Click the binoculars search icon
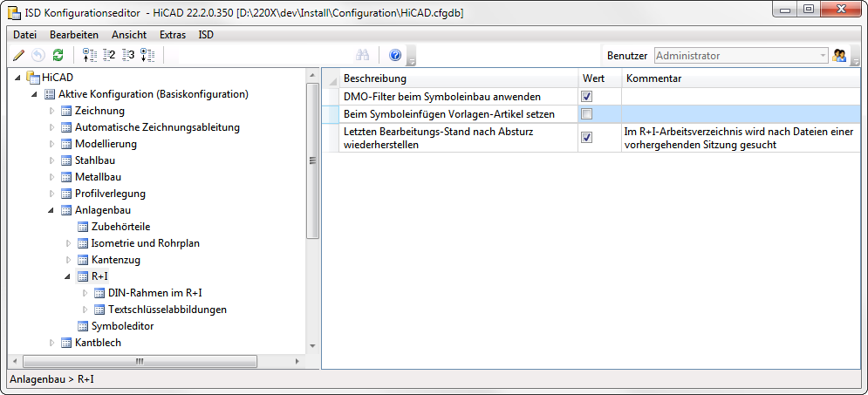 click(x=363, y=55)
